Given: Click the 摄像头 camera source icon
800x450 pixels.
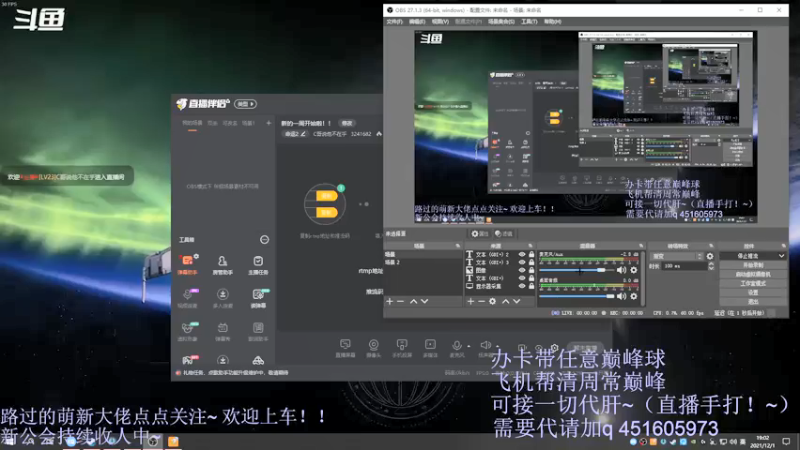Looking at the screenshot, I should (373, 348).
